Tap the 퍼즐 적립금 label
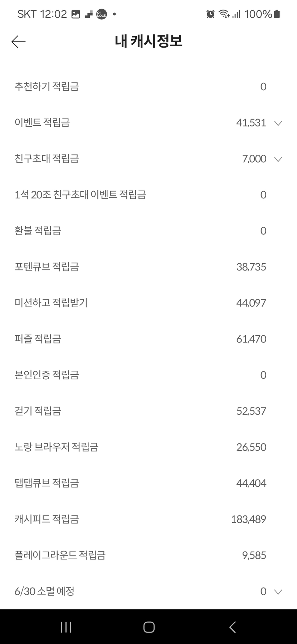This screenshot has width=297, height=644. tap(38, 339)
